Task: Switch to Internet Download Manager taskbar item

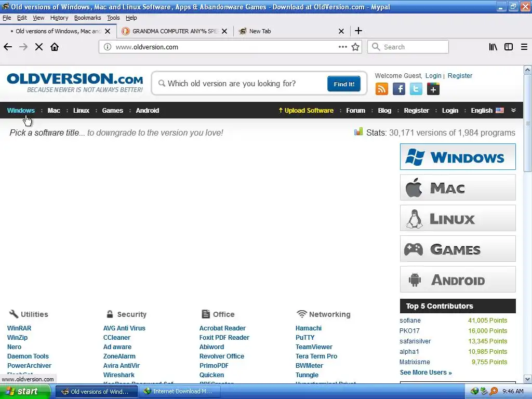Action: (x=179, y=392)
